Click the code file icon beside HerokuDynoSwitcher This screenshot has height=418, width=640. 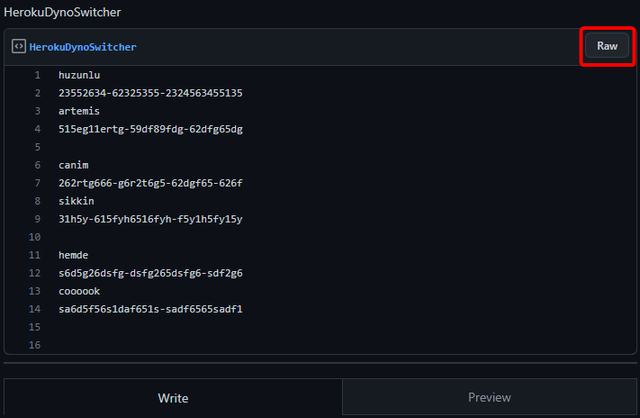pyautogui.click(x=18, y=47)
